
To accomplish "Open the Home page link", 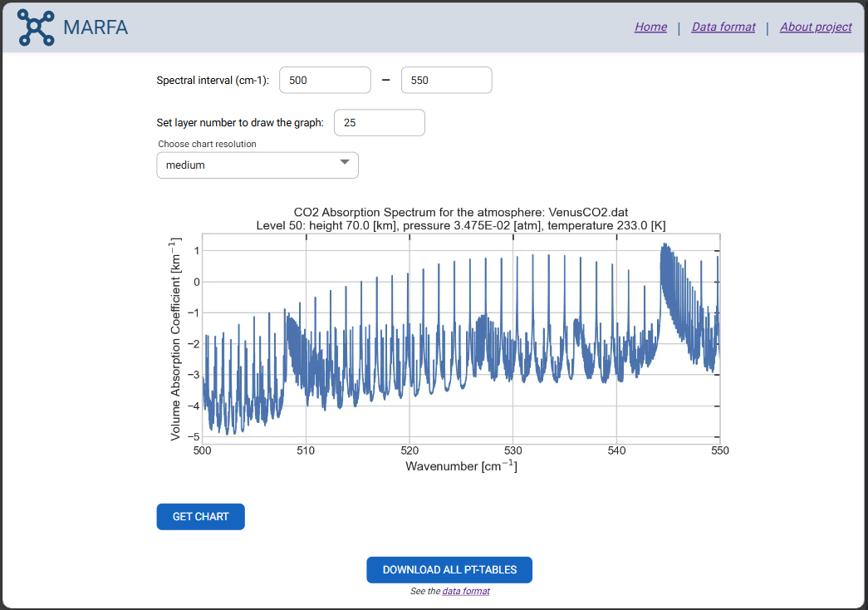I will pyautogui.click(x=650, y=27).
